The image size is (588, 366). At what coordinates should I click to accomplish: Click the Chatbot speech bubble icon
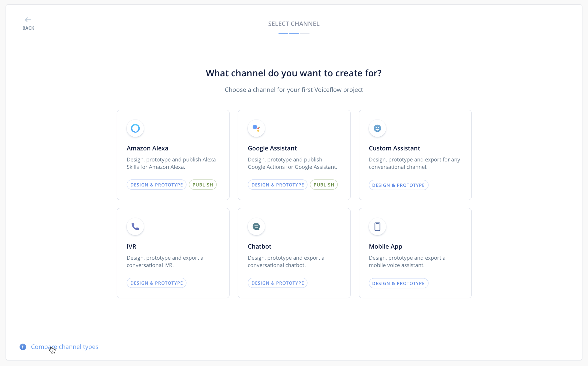pos(256,226)
